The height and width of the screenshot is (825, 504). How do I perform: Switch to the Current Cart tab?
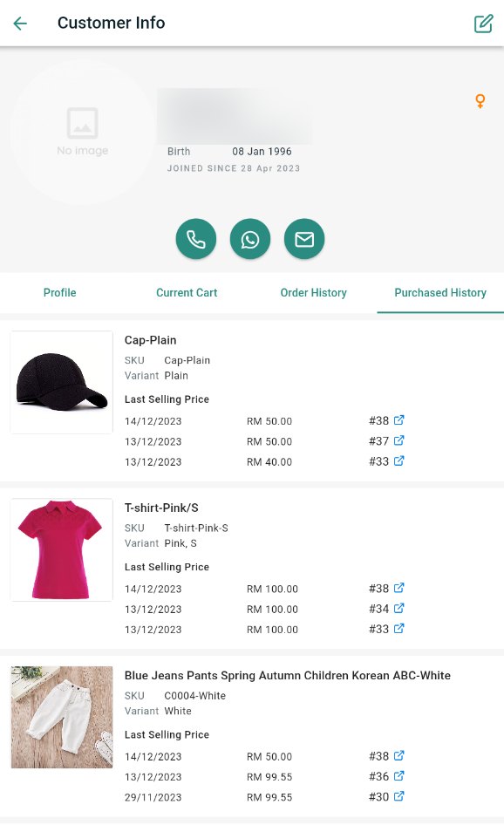tap(187, 292)
